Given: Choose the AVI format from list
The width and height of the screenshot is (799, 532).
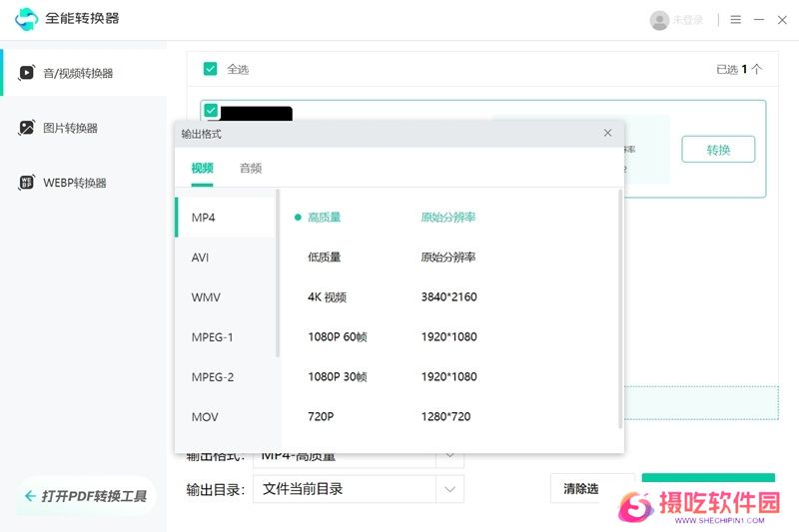Looking at the screenshot, I should pyautogui.click(x=201, y=257).
